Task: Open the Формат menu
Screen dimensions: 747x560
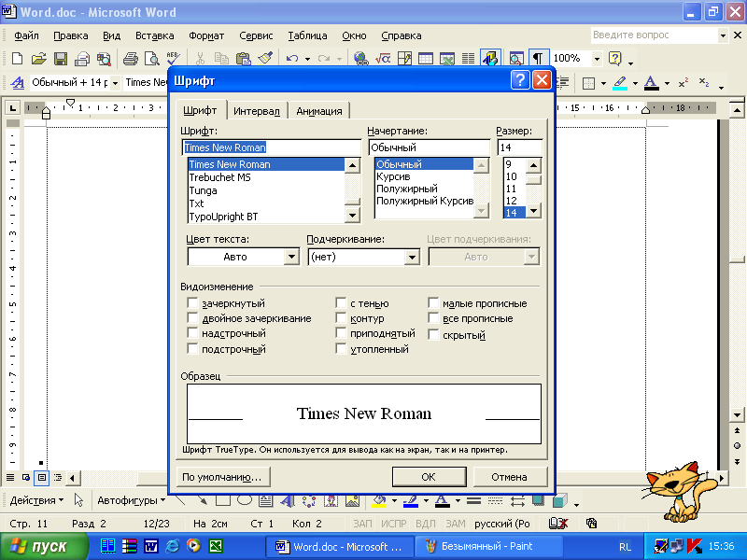Action: (x=206, y=35)
